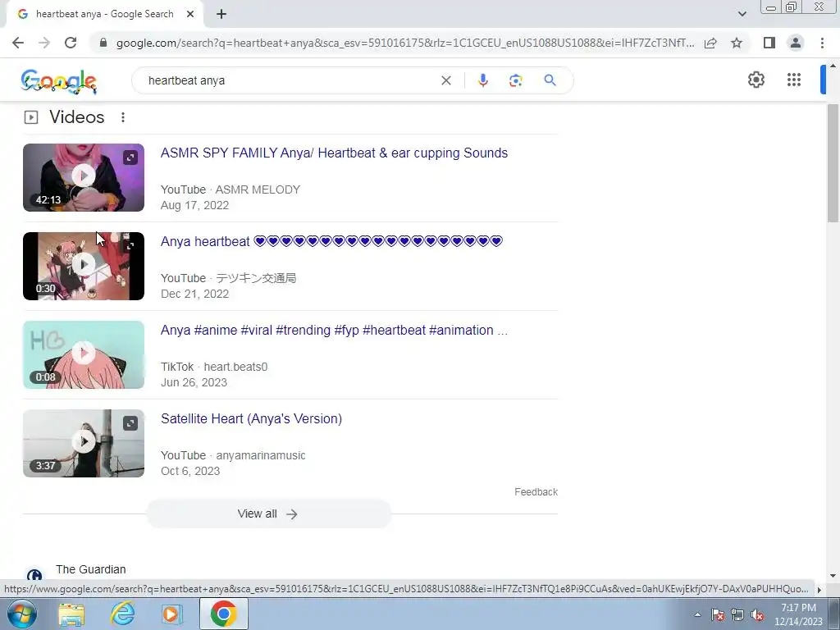The image size is (840, 630).
Task: Click Videos section heading
Action: pyautogui.click(x=76, y=116)
